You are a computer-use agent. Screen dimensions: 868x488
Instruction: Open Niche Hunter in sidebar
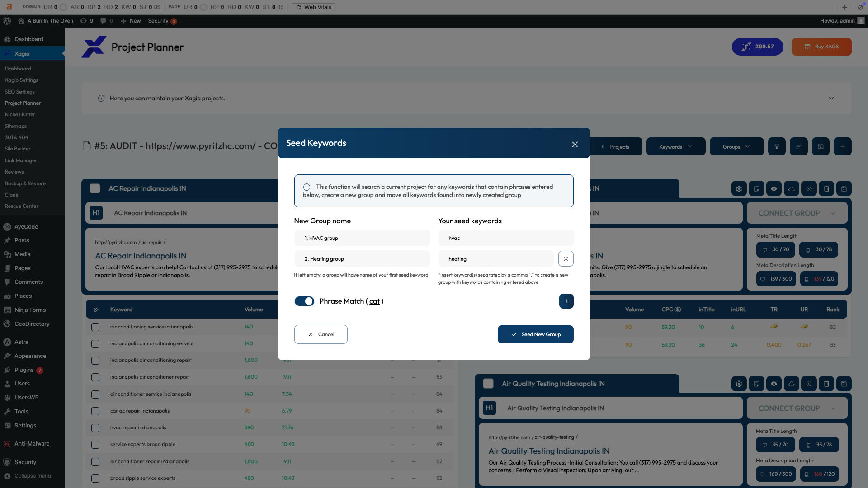tap(20, 115)
